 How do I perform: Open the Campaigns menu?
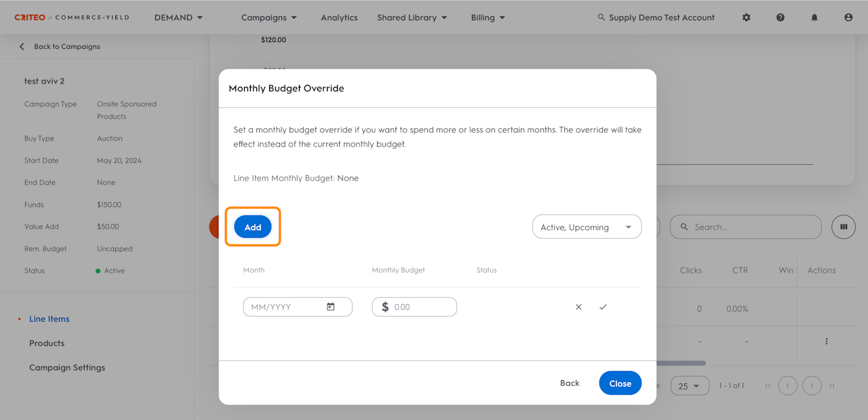coord(269,18)
